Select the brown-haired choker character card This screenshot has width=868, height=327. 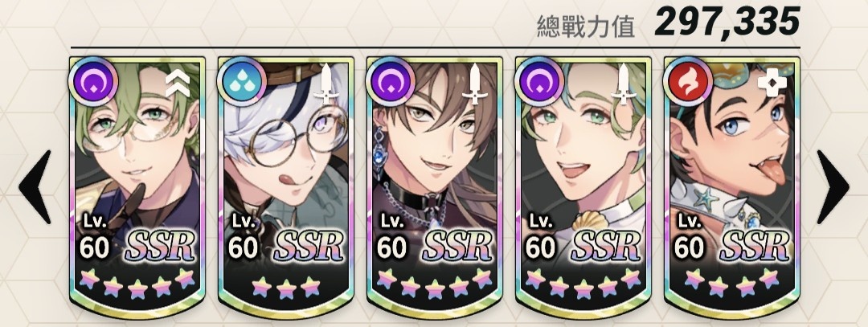point(435,187)
